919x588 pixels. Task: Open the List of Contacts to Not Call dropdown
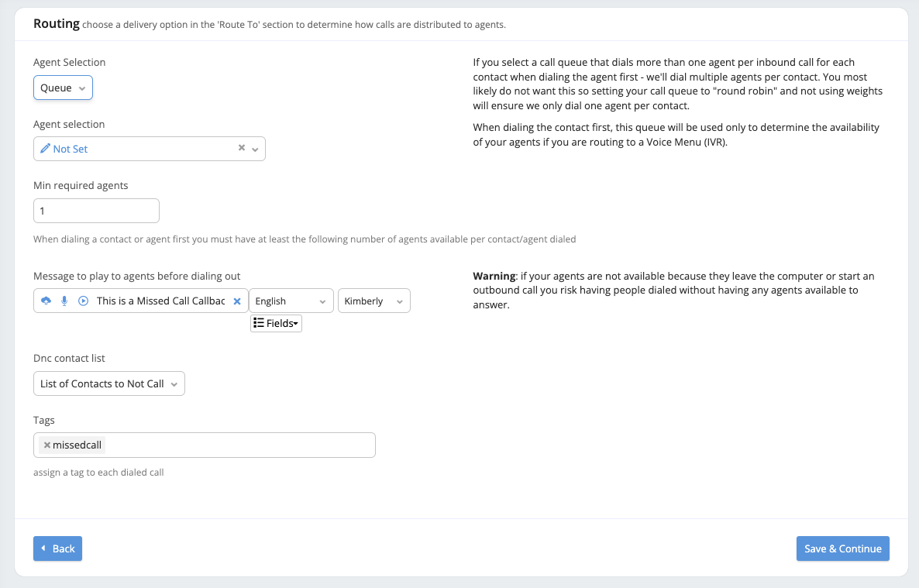tap(109, 384)
